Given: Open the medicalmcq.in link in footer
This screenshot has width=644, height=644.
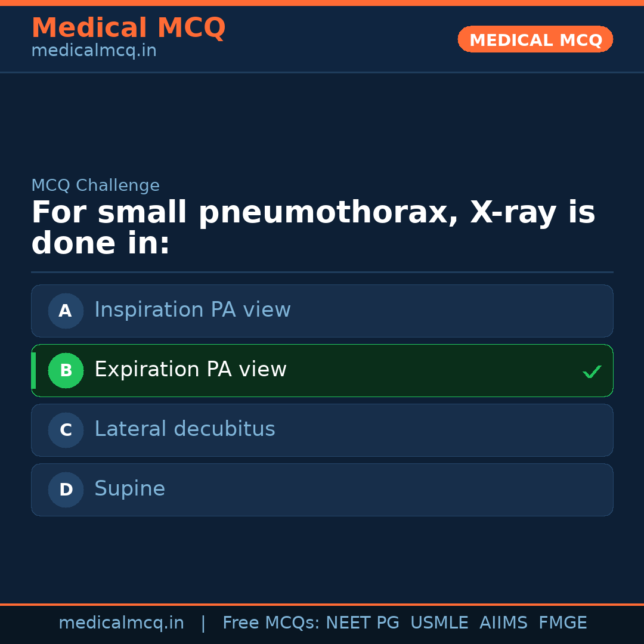Looking at the screenshot, I should click(x=121, y=623).
